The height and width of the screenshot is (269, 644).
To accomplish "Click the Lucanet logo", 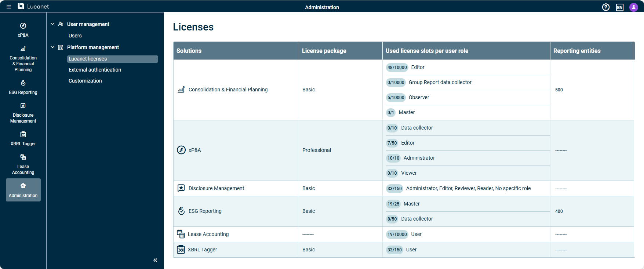I will 33,6.
